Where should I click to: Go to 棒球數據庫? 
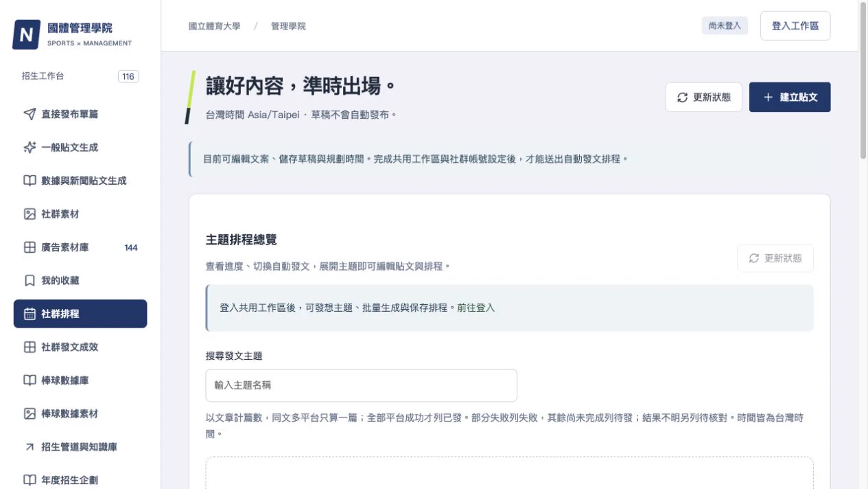[80, 380]
